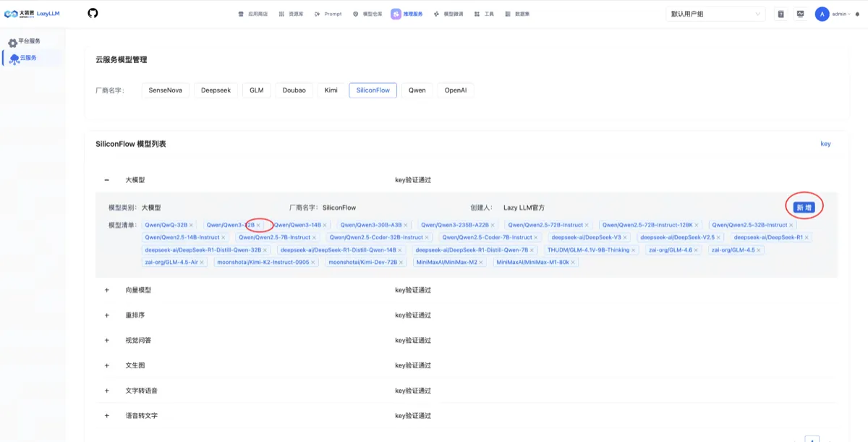Go to 模型仓库 in top navigation

(x=367, y=14)
